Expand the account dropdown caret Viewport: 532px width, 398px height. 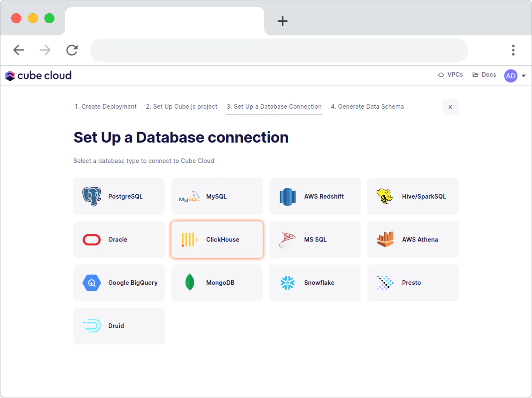click(x=524, y=76)
